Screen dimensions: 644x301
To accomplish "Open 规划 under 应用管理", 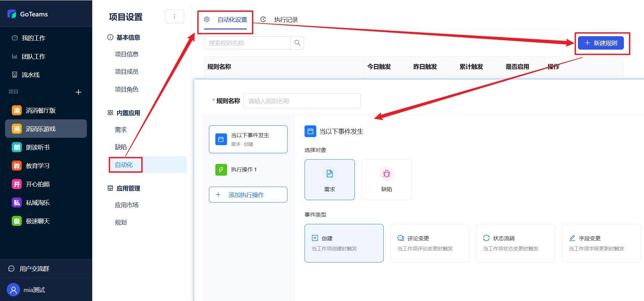I will coord(121,223).
